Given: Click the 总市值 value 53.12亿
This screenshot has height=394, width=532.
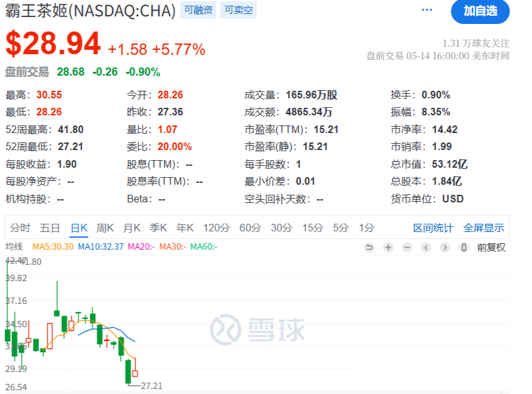Looking at the screenshot, I should pyautogui.click(x=449, y=164).
